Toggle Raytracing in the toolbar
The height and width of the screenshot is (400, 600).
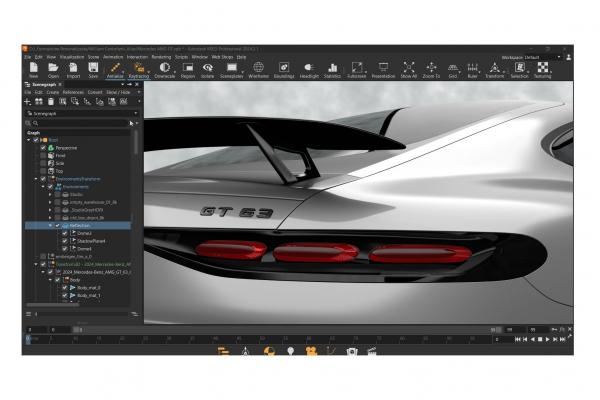click(x=139, y=69)
